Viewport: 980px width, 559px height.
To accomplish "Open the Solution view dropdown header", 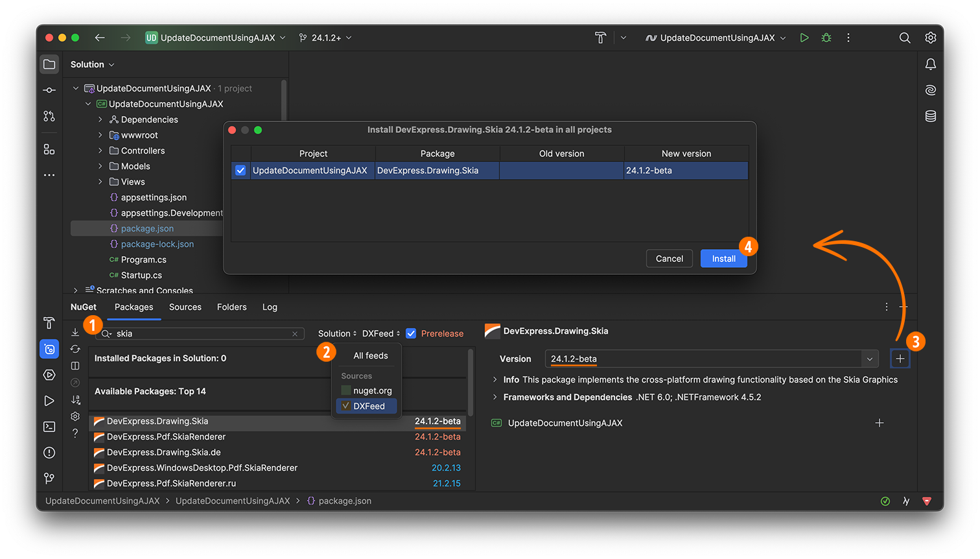I will click(x=93, y=64).
